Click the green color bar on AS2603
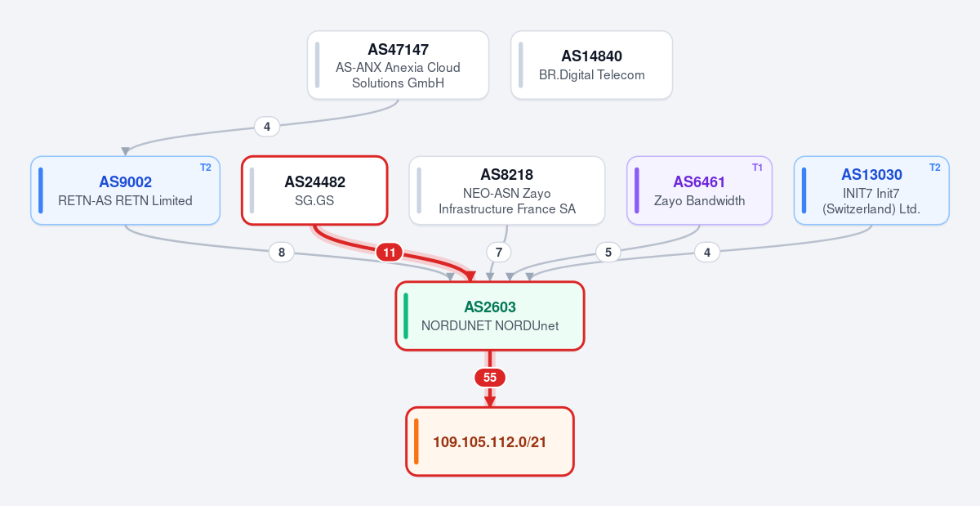Image resolution: width=980 pixels, height=506 pixels. pyautogui.click(x=406, y=316)
